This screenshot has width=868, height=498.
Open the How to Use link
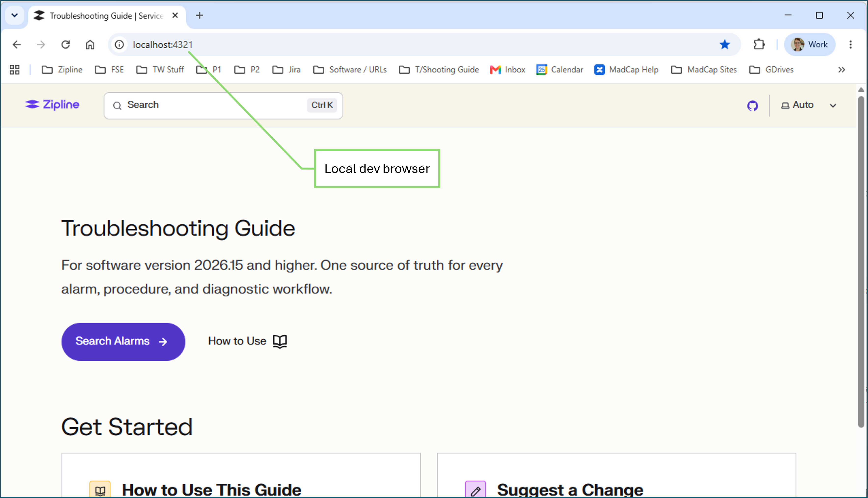[248, 341]
